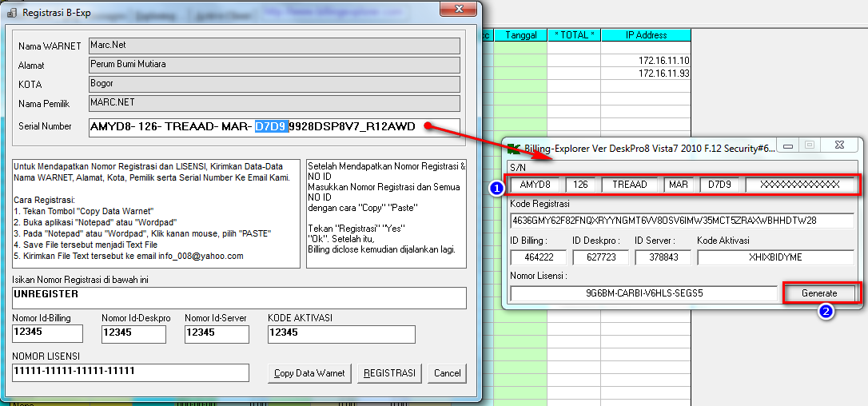Click the Alamat field with Perum Bumi Mutiara
868x406 pixels.
pos(275,65)
